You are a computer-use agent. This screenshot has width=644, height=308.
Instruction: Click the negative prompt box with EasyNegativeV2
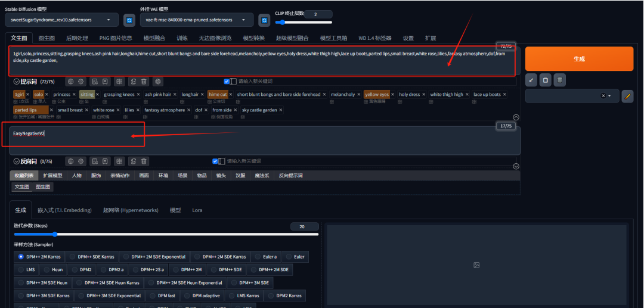[265, 141]
